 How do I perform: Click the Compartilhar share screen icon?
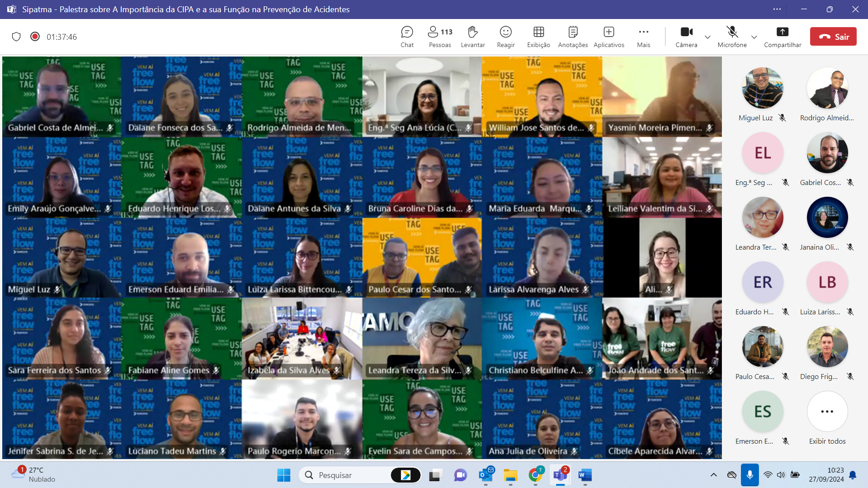pos(782,37)
